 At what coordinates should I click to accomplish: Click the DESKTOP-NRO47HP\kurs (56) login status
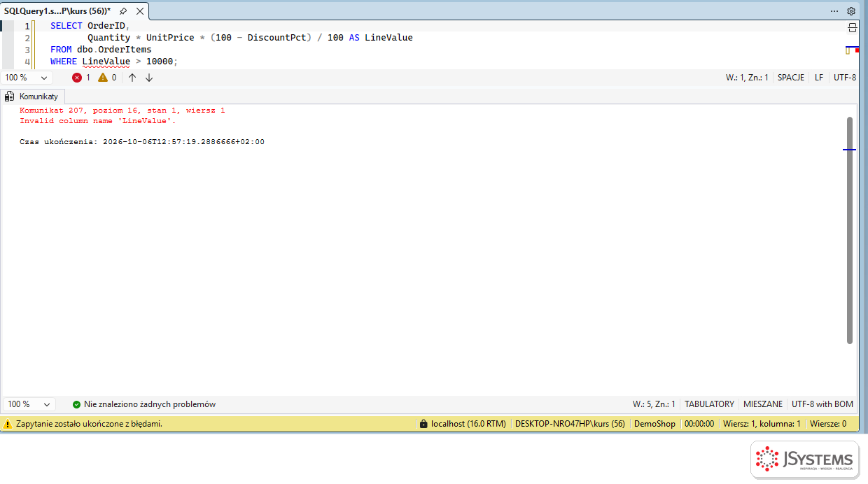(x=570, y=424)
